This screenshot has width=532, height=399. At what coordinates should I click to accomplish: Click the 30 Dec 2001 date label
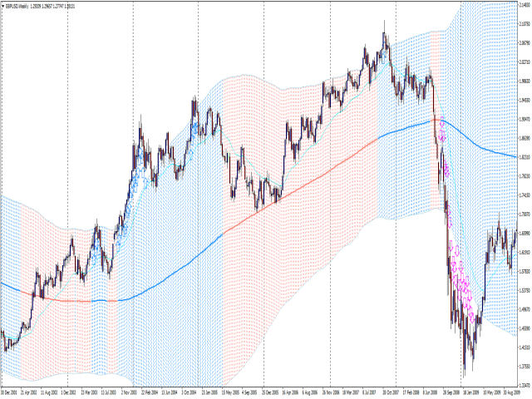[9, 392]
